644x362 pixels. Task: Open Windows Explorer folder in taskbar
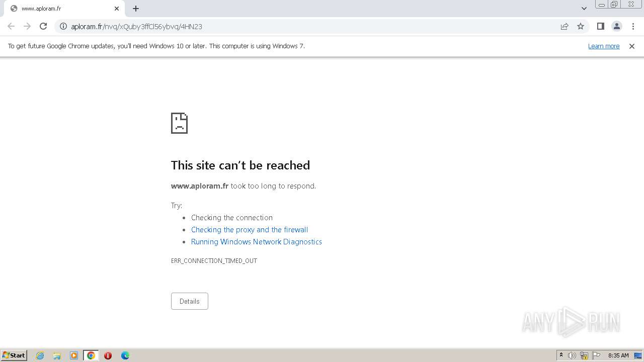[x=57, y=355]
